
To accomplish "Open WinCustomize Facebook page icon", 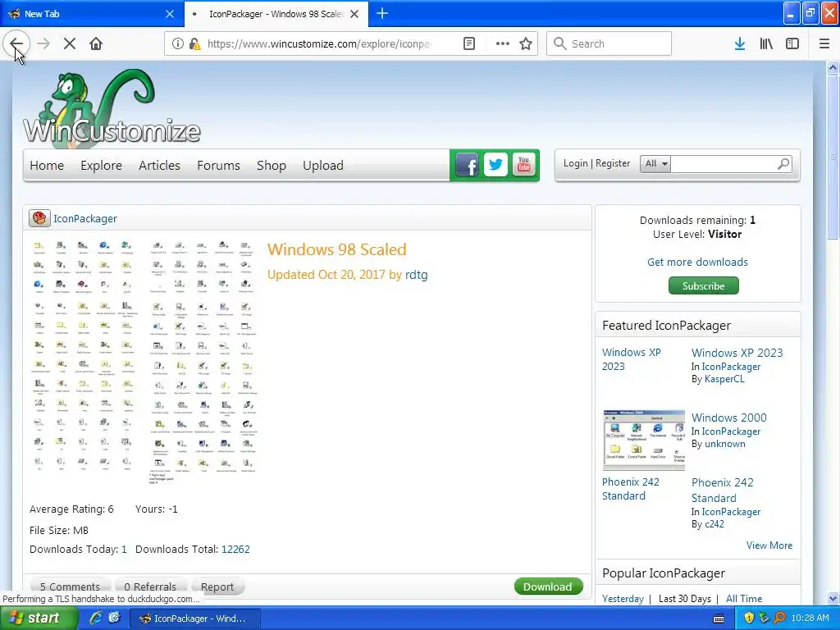I will pyautogui.click(x=467, y=165).
